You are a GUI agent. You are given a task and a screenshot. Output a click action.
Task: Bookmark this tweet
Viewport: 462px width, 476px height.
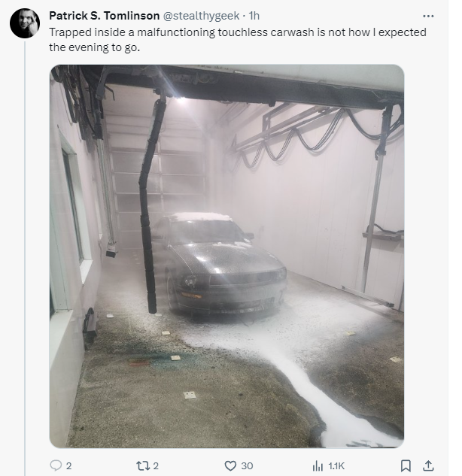click(406, 465)
